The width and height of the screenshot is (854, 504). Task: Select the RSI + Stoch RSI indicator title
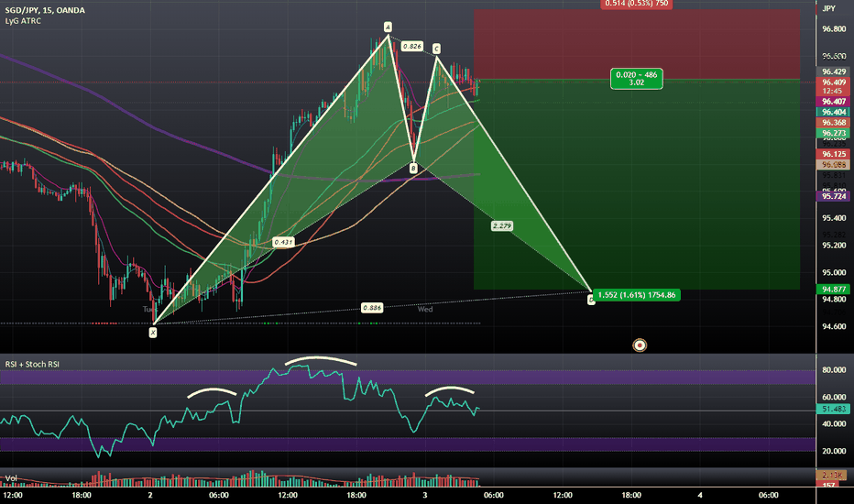[32, 364]
